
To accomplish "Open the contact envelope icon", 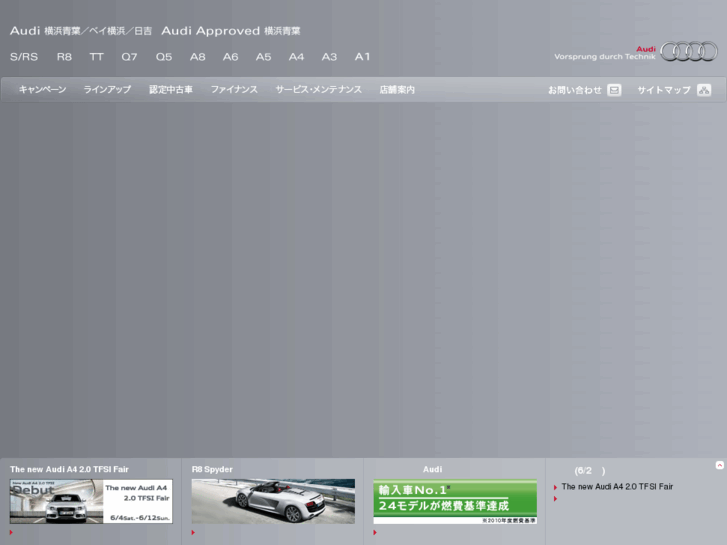I will coord(614,90).
